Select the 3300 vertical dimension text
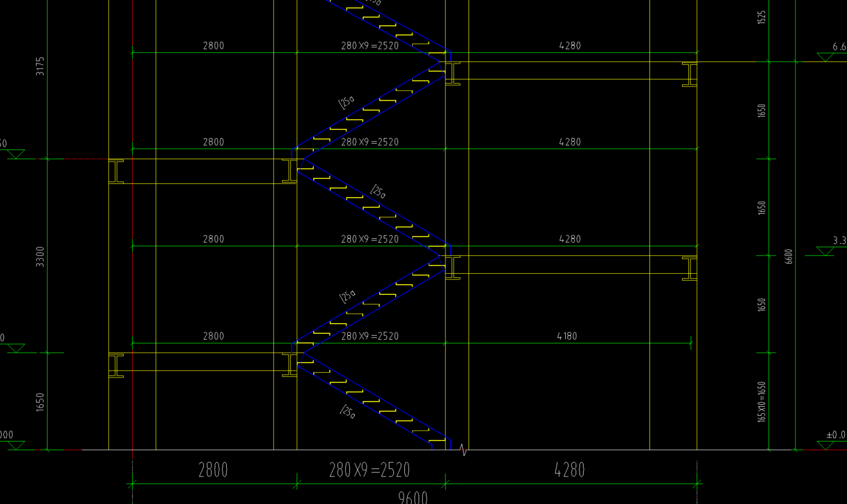Screen dimensions: 847x504 click(40, 257)
